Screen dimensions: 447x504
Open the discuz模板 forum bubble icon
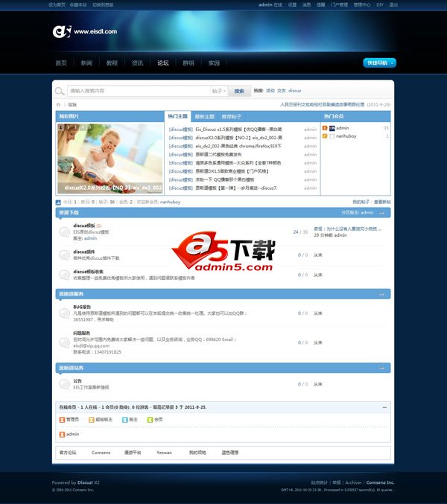[64, 232]
